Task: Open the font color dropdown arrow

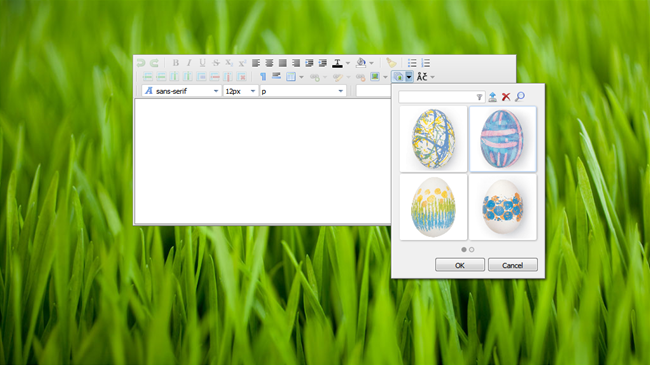Action: tap(348, 63)
